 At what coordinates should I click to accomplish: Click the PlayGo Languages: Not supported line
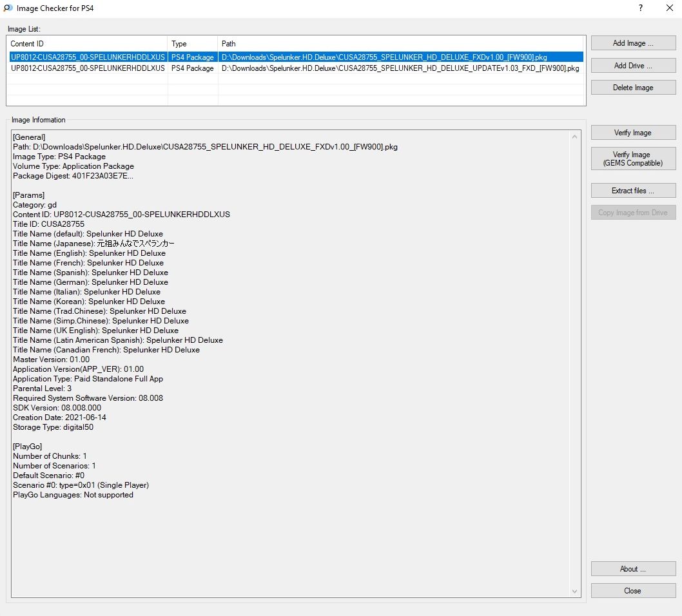pyautogui.click(x=73, y=495)
